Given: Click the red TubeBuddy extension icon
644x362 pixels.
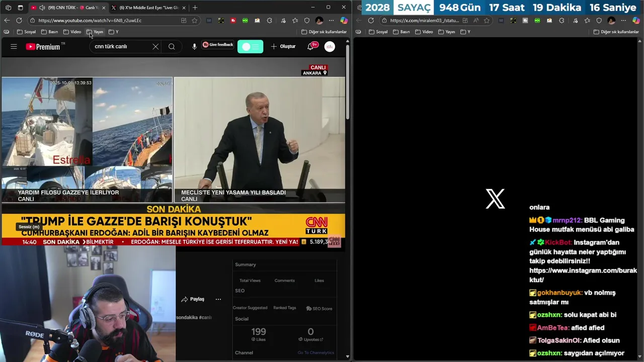Looking at the screenshot, I should tap(233, 21).
